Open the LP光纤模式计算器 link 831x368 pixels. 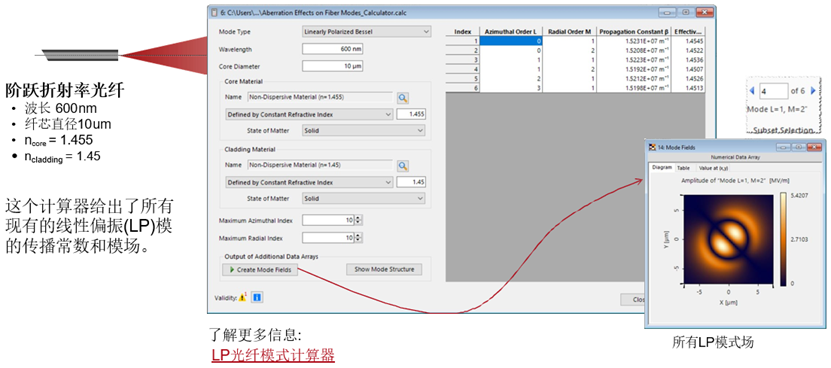[273, 355]
